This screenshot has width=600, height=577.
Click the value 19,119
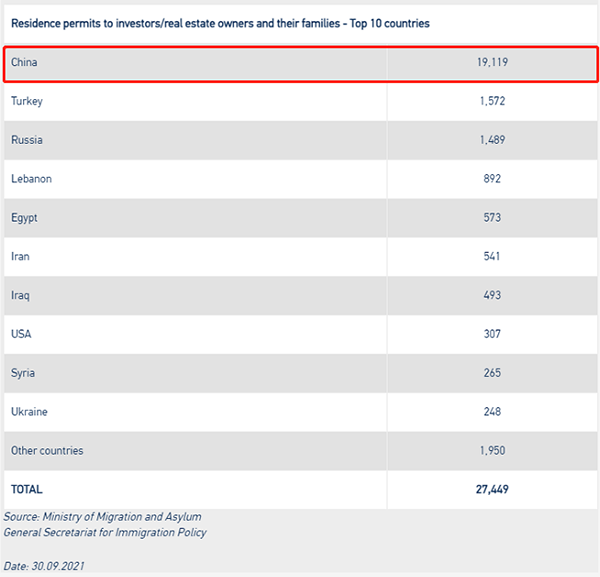492,62
